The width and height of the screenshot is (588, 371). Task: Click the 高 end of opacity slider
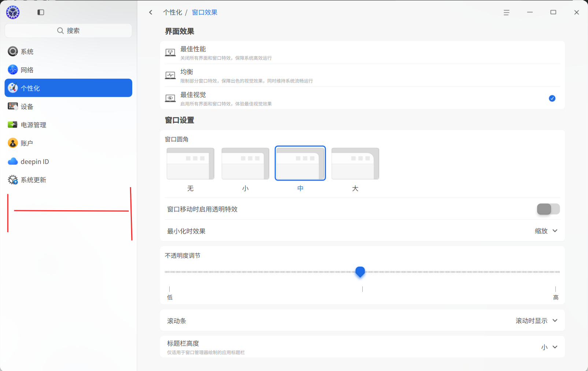[x=556, y=297]
